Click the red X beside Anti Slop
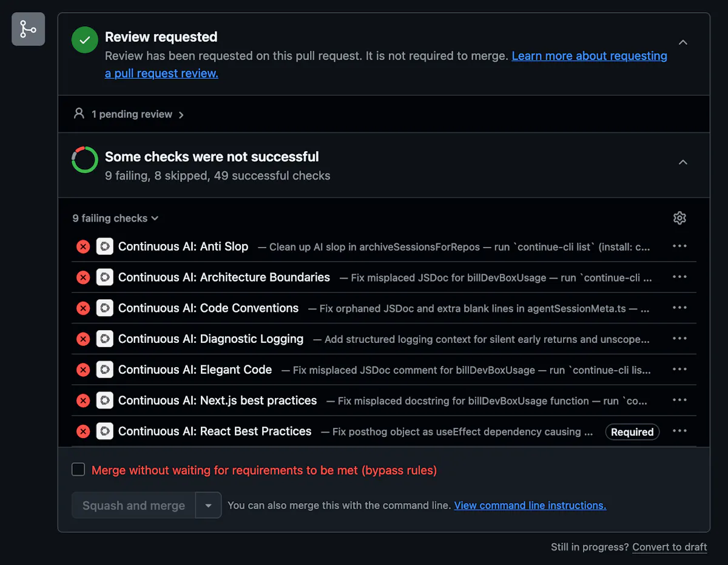Screen dimensions: 728x565 83,246
